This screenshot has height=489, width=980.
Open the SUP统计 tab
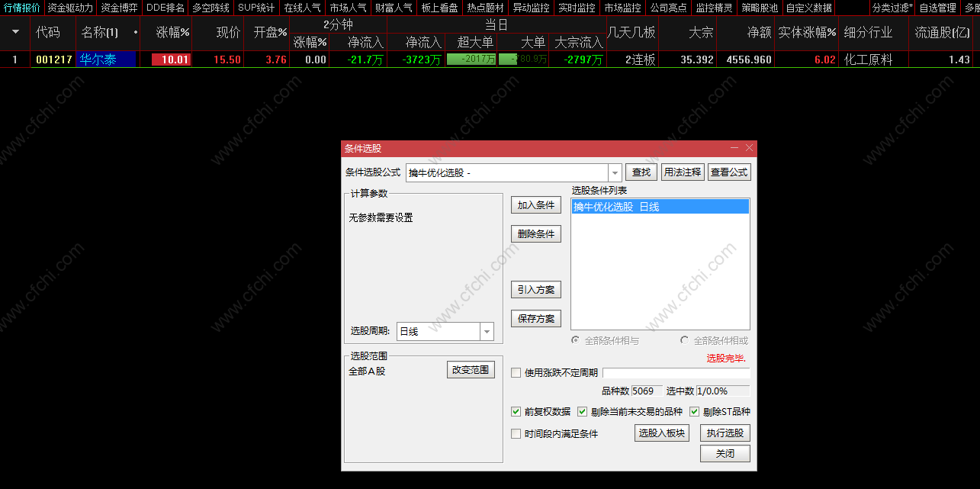[x=256, y=8]
